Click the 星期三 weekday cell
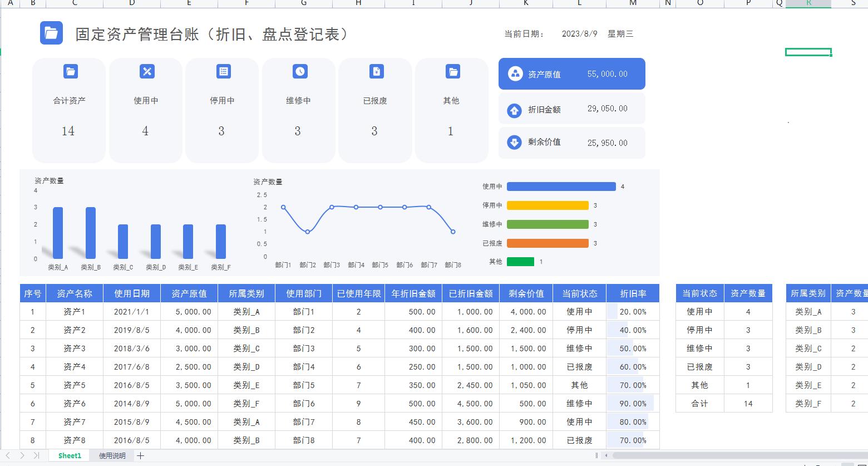 [x=620, y=34]
